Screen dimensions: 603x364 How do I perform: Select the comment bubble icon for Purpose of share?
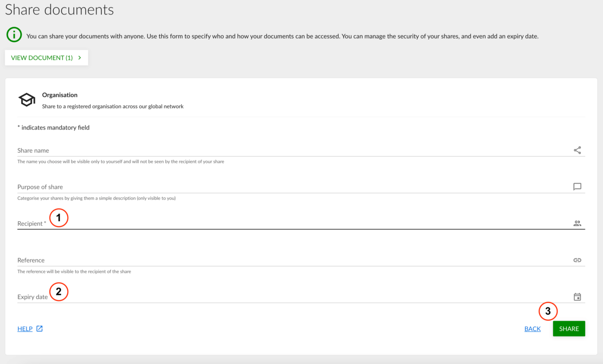(577, 186)
